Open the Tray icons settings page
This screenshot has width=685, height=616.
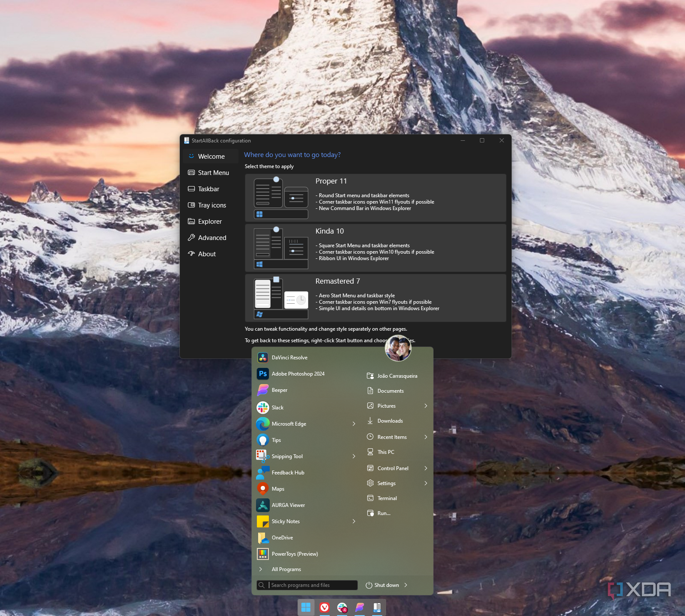[x=211, y=205]
